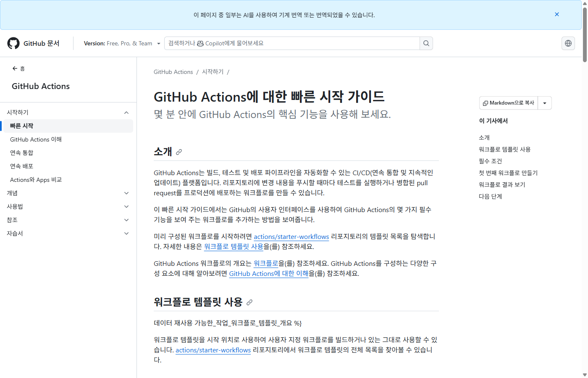This screenshot has width=588, height=378.
Task: Select GitHub Actions 이해 in the sidebar
Action: point(36,139)
